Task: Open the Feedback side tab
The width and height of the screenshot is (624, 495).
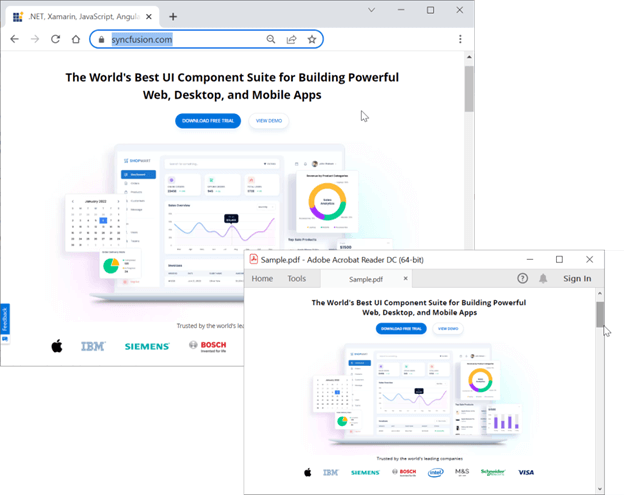Action: (x=5, y=319)
